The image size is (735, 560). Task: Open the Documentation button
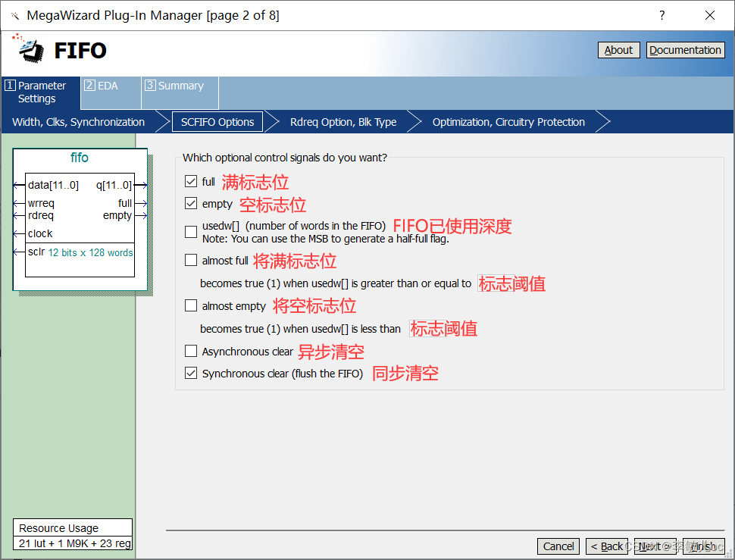click(x=685, y=50)
